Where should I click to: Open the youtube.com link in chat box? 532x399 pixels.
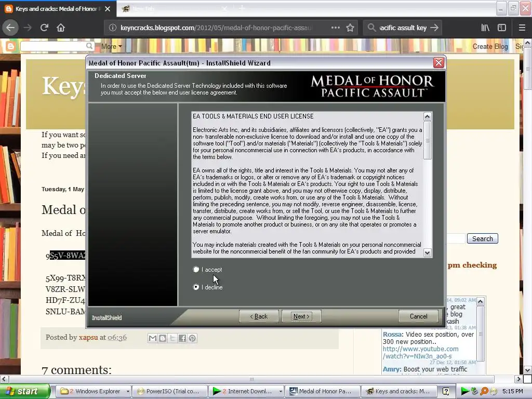[420, 353]
